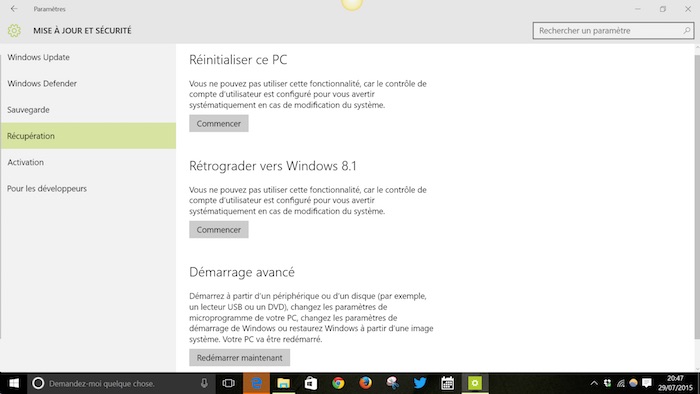The image size is (700, 394).
Task: Click the magnifier icon in the search box
Action: click(687, 30)
